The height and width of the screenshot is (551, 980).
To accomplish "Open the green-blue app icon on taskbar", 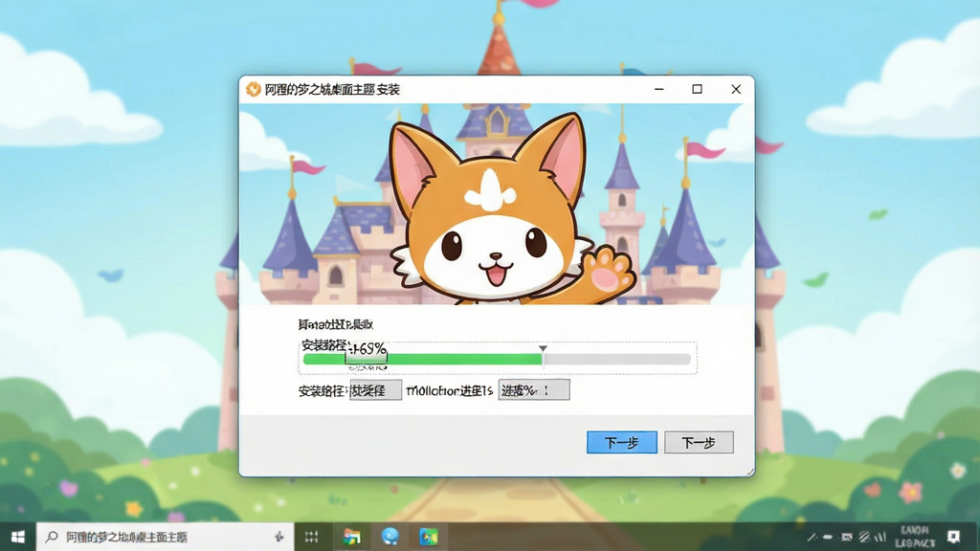I will point(429,537).
